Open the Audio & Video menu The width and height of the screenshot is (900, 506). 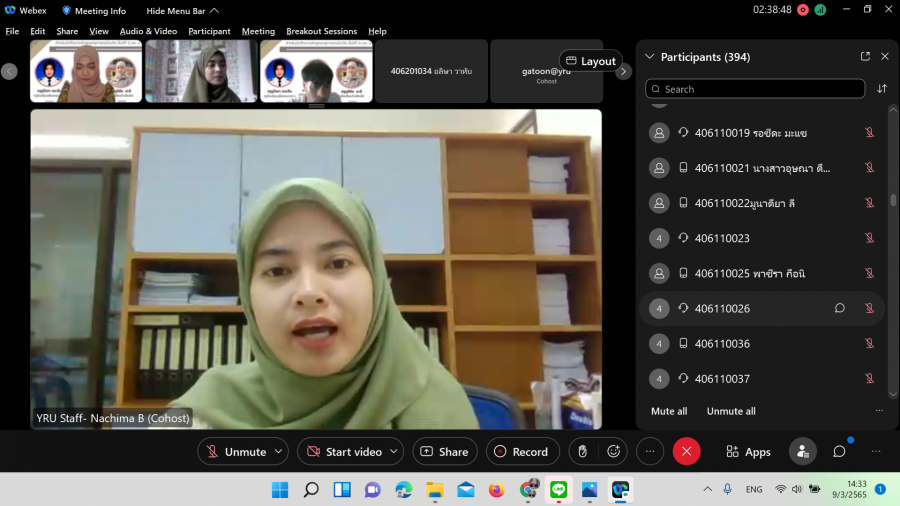click(x=148, y=31)
